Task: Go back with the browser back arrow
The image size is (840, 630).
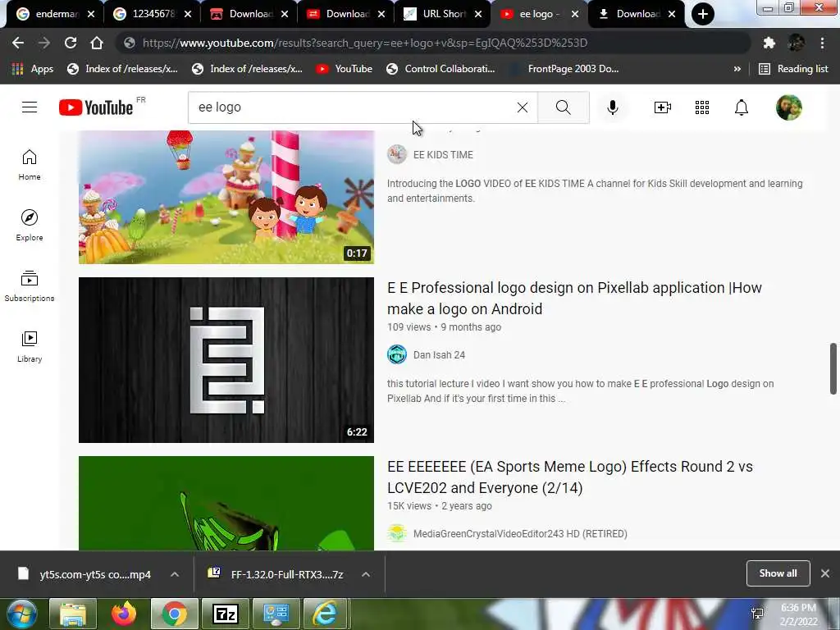Action: point(18,43)
